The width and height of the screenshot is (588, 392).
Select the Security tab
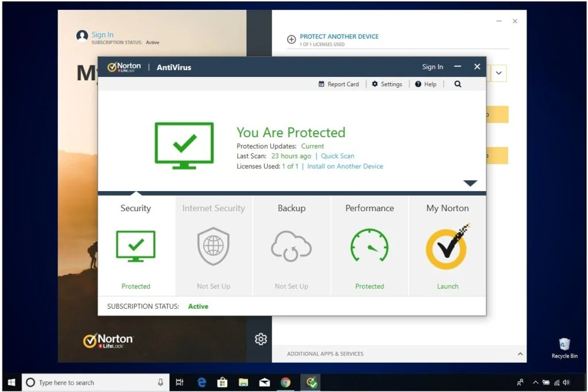136,208
